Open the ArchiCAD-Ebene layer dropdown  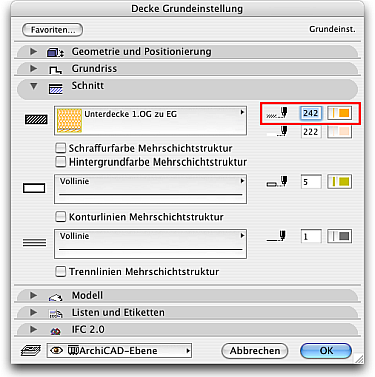click(x=119, y=351)
